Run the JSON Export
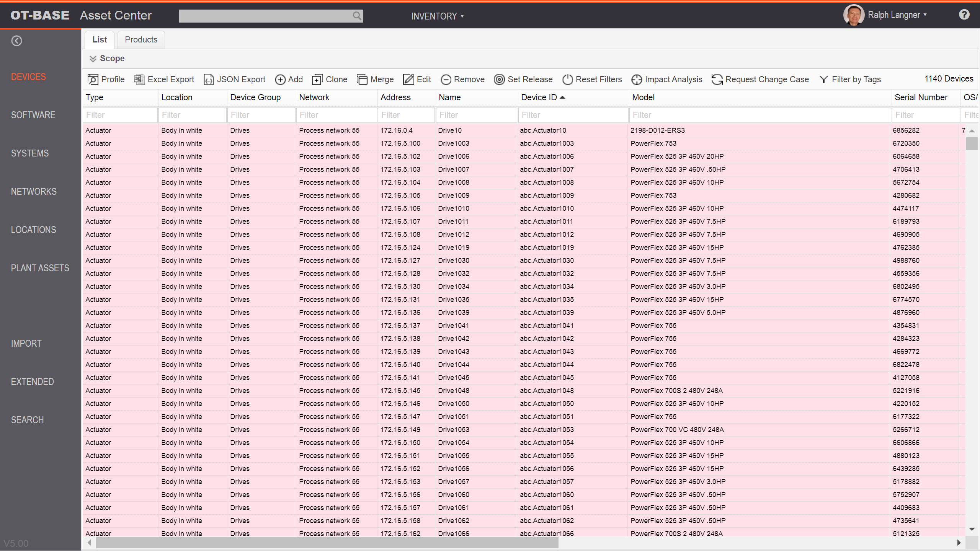This screenshot has height=551, width=980. coord(234,79)
